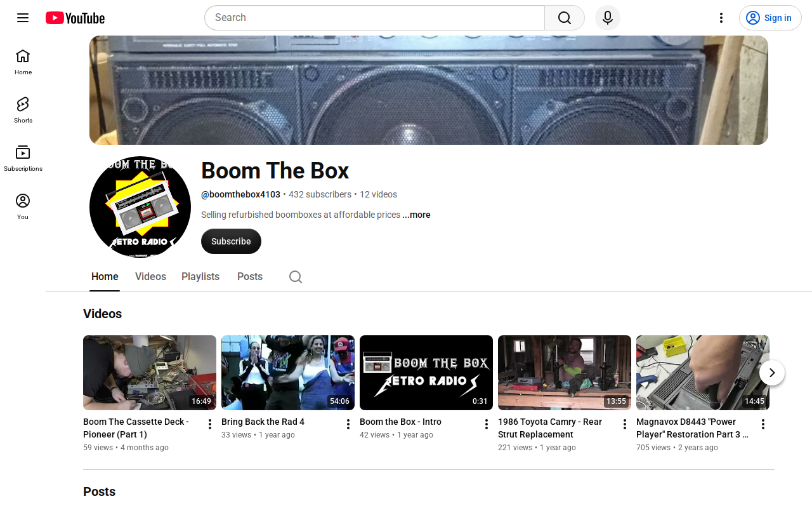
Task: Click the Boom The Box channel avatar
Action: (140, 207)
